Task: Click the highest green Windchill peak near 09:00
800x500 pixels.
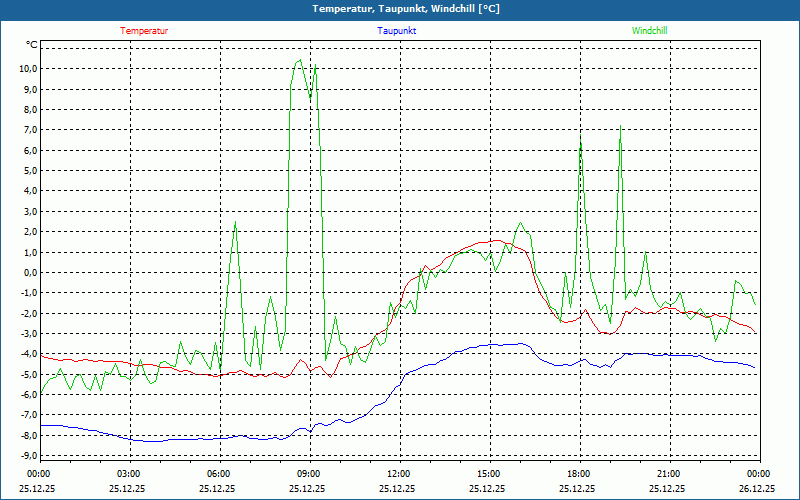Action: (299, 60)
